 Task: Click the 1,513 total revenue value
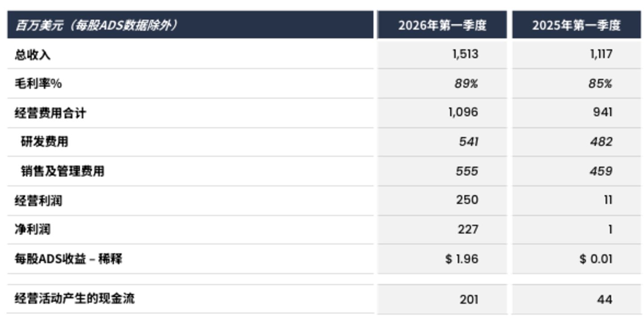(465, 55)
